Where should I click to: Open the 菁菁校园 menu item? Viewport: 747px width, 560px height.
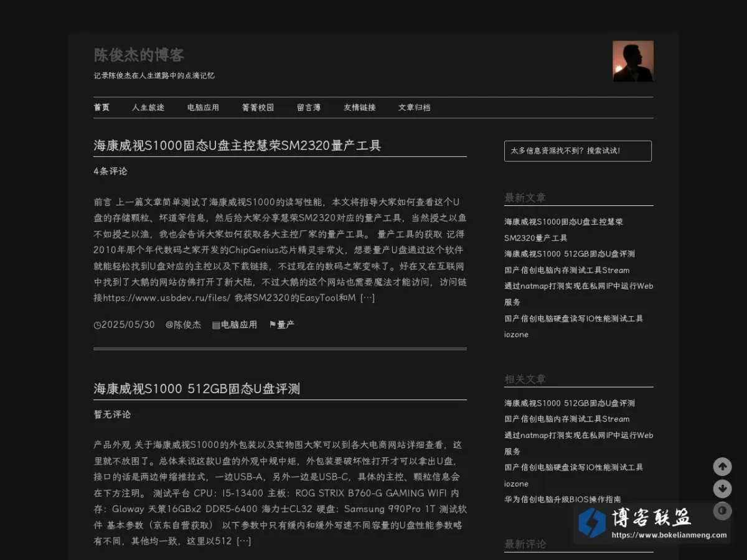(x=258, y=108)
